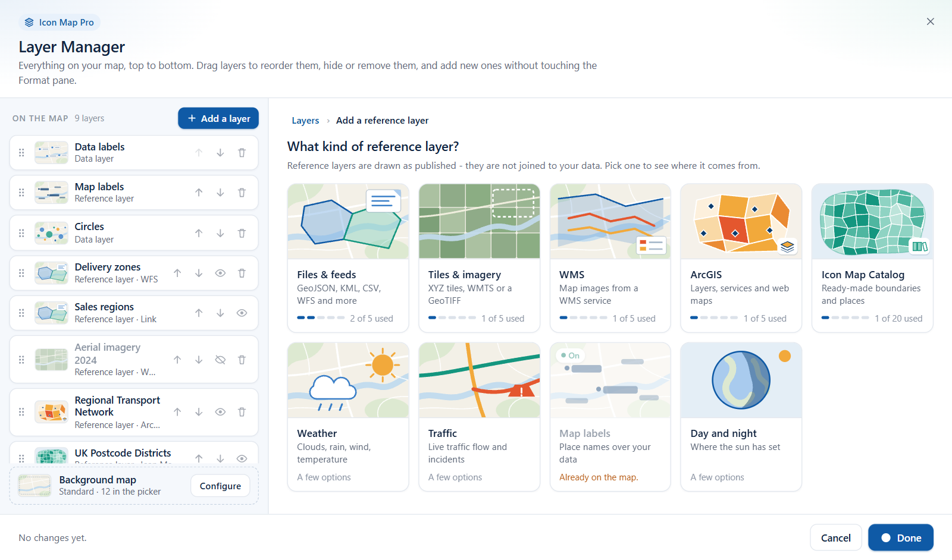Image resolution: width=952 pixels, height=560 pixels.
Task: Go back via Layers breadcrumb link
Action: click(x=305, y=120)
